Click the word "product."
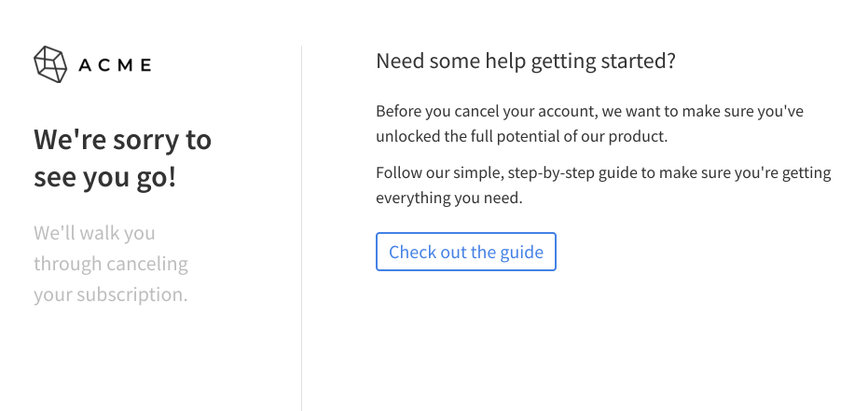The width and height of the screenshot is (868, 411). pos(639,136)
